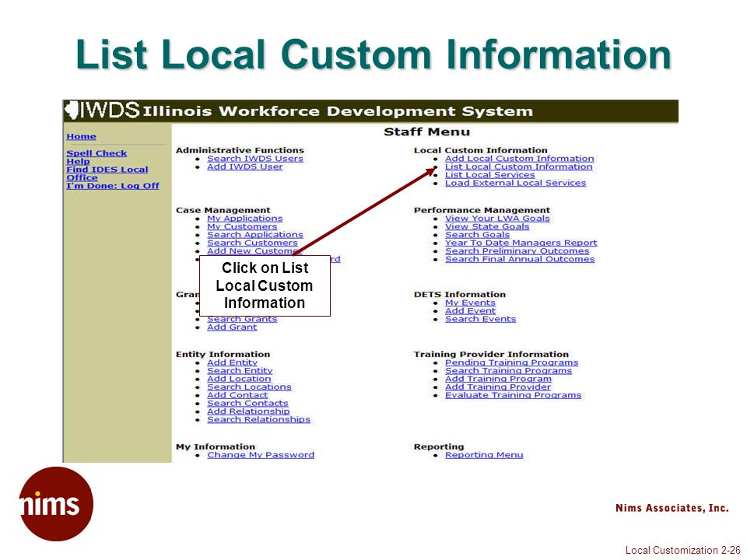Click Add Event link
This screenshot has width=747, height=560.
tap(470, 311)
